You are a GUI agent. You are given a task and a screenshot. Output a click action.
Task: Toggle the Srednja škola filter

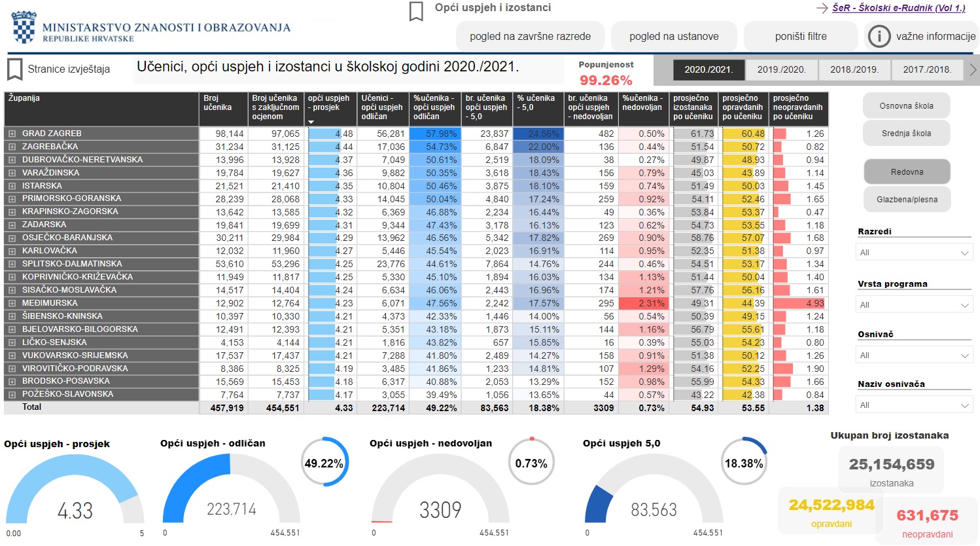[x=907, y=133]
